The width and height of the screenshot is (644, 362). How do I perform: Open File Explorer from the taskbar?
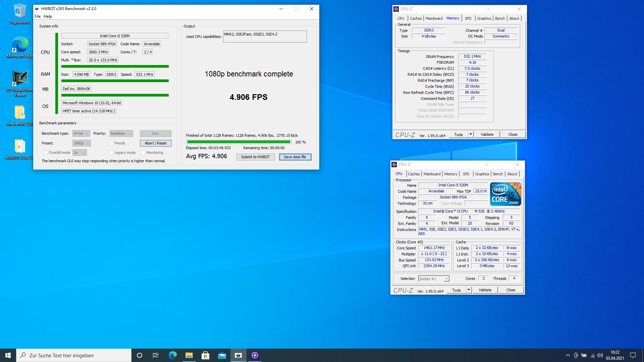tap(189, 355)
